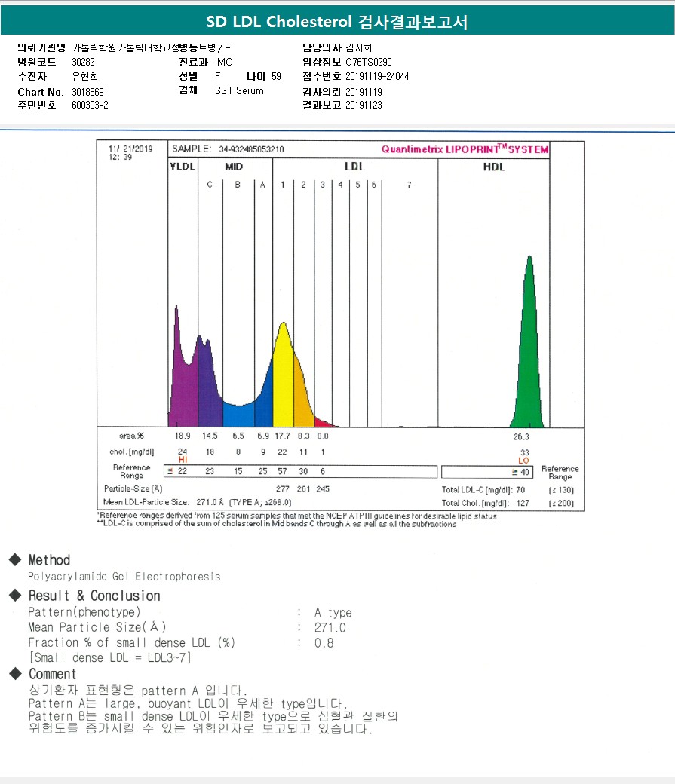Screen dimensions: 675x784
Task: Select comment line "상기환자 표현형은 pattern A 입니다."
Action: click(137, 691)
